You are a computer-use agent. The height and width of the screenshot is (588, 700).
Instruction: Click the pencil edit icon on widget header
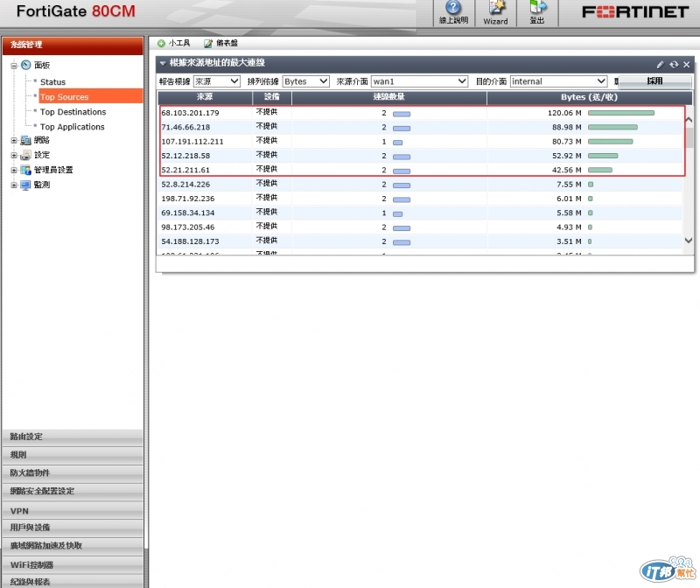[x=661, y=64]
